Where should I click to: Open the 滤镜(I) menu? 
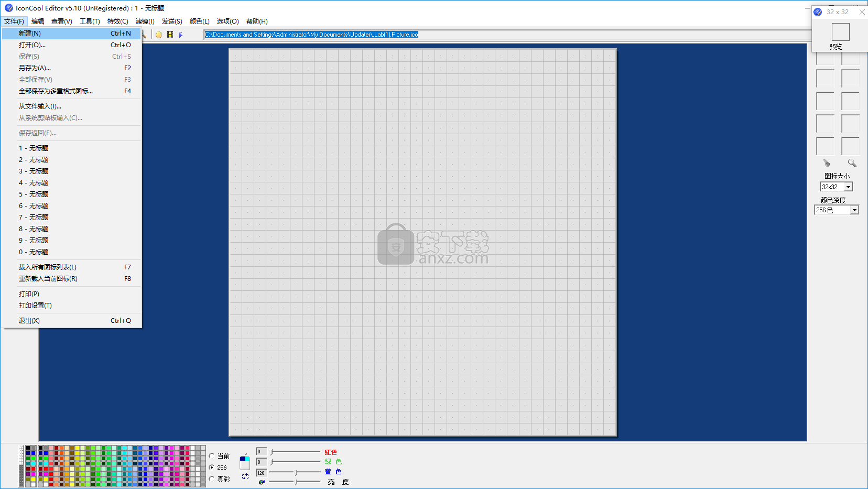(x=145, y=21)
